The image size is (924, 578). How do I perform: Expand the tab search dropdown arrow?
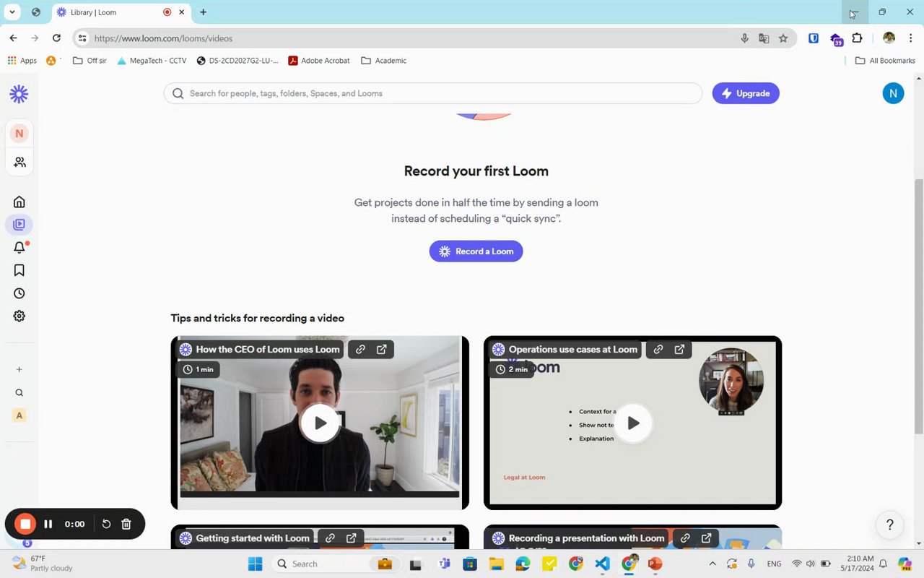click(12, 12)
